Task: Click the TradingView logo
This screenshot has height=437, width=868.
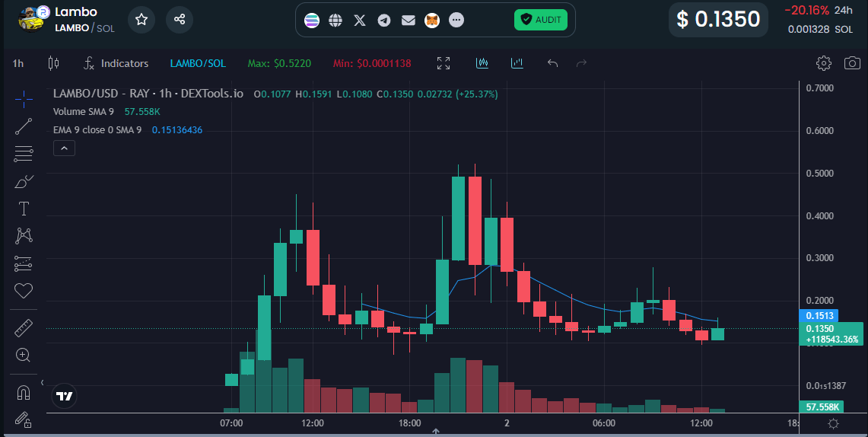Action: click(65, 396)
